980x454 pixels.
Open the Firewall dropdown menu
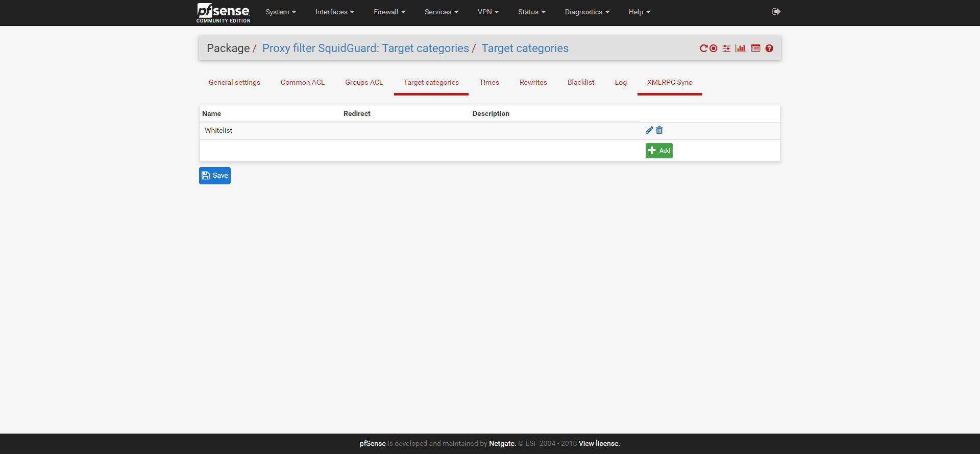coord(389,12)
